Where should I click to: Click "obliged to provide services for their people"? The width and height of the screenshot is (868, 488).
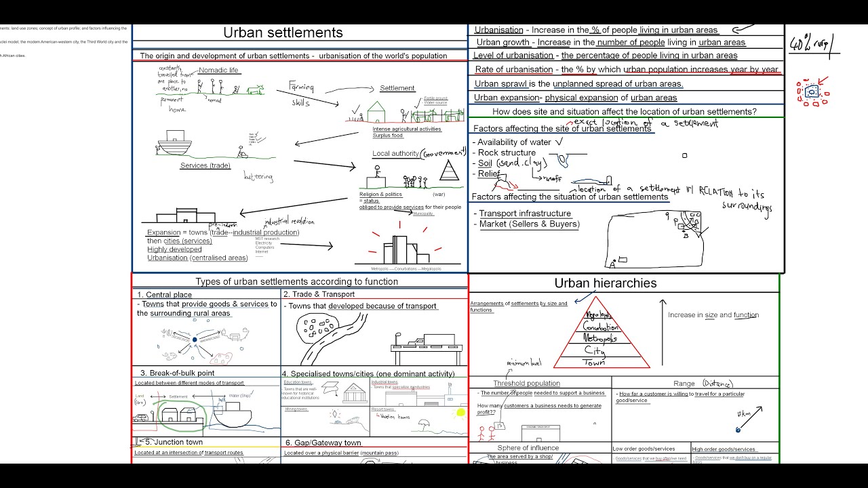tap(410, 207)
